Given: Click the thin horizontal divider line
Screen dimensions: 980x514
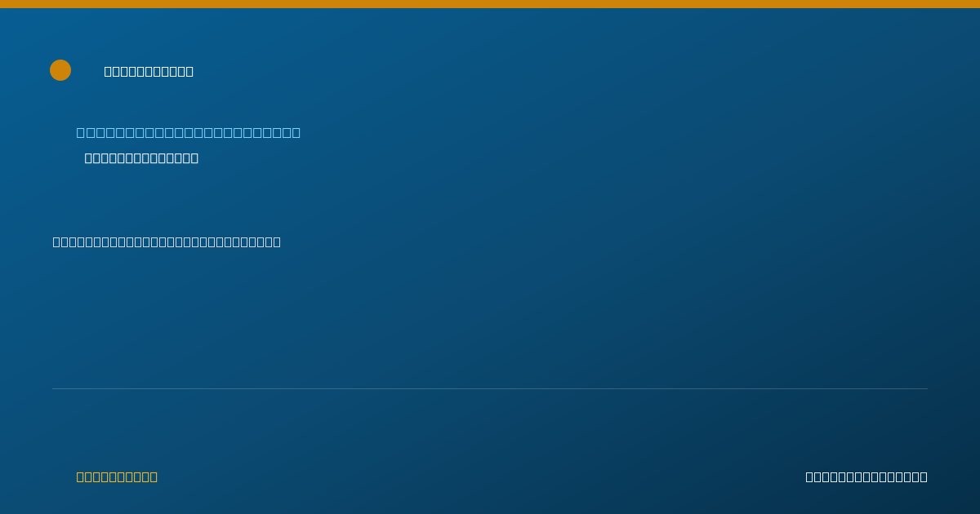Looking at the screenshot, I should coord(490,388).
